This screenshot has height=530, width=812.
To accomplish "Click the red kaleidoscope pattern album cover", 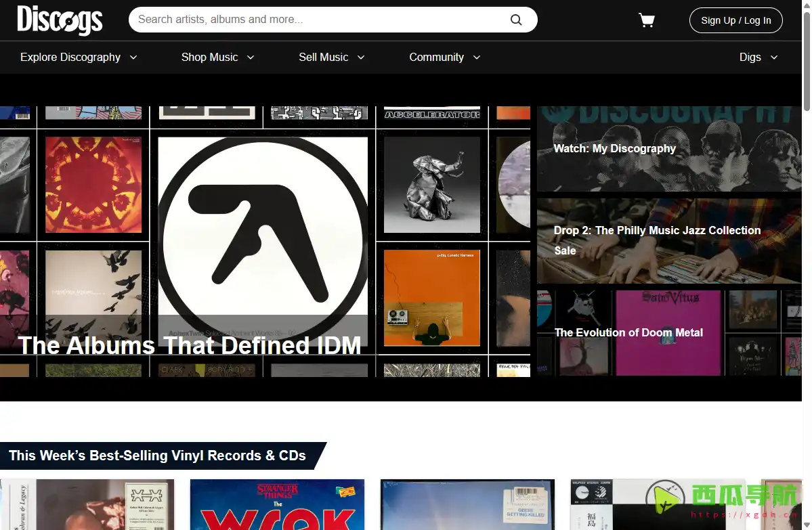I will pyautogui.click(x=93, y=184).
